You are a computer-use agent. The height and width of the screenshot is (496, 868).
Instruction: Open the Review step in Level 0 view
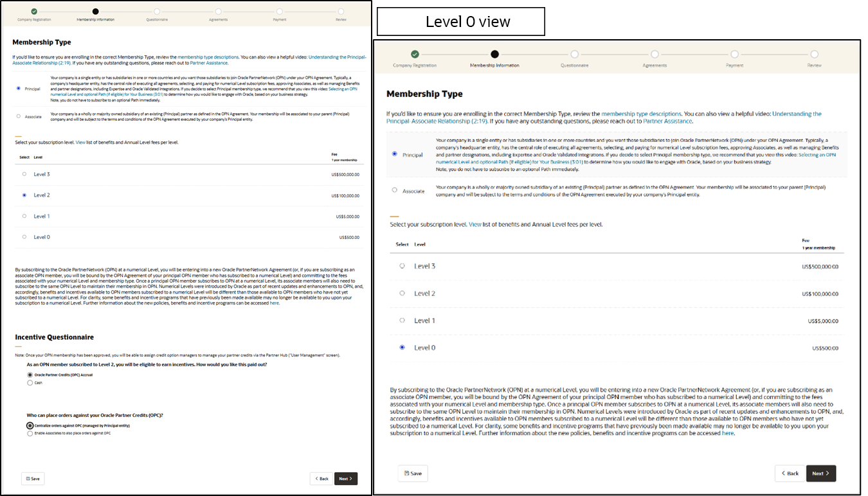click(x=815, y=54)
